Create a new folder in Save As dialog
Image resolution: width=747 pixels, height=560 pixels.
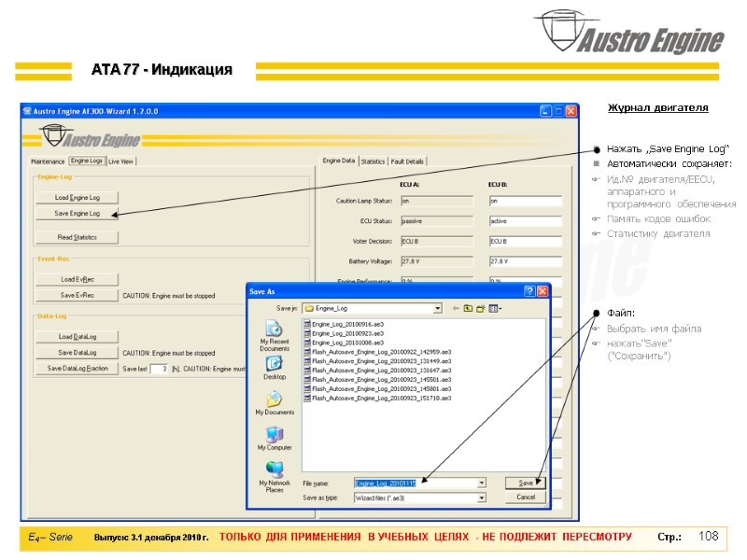pyautogui.click(x=481, y=309)
